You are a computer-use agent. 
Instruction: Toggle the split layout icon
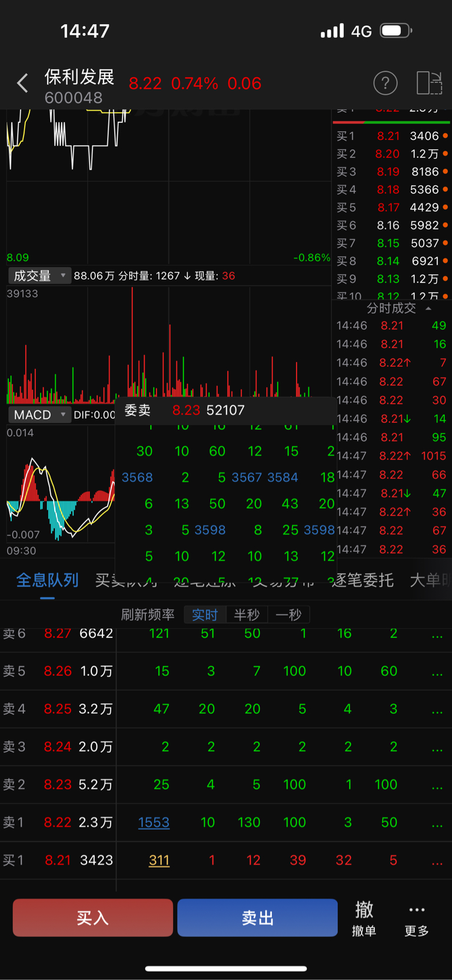click(429, 83)
